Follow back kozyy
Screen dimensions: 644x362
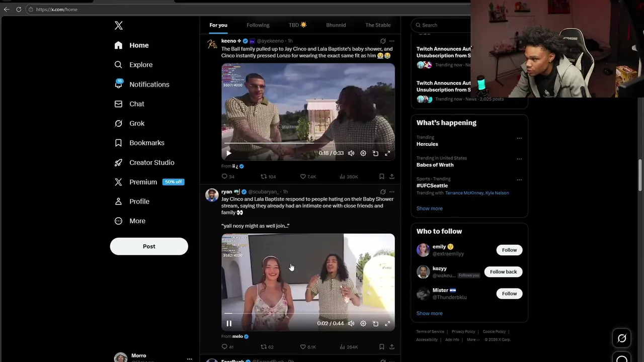[x=503, y=272]
